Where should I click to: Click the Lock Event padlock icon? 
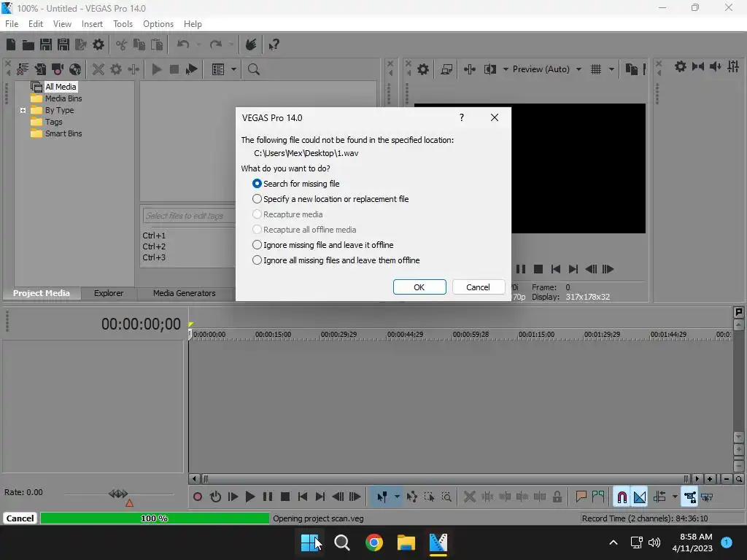tap(557, 497)
